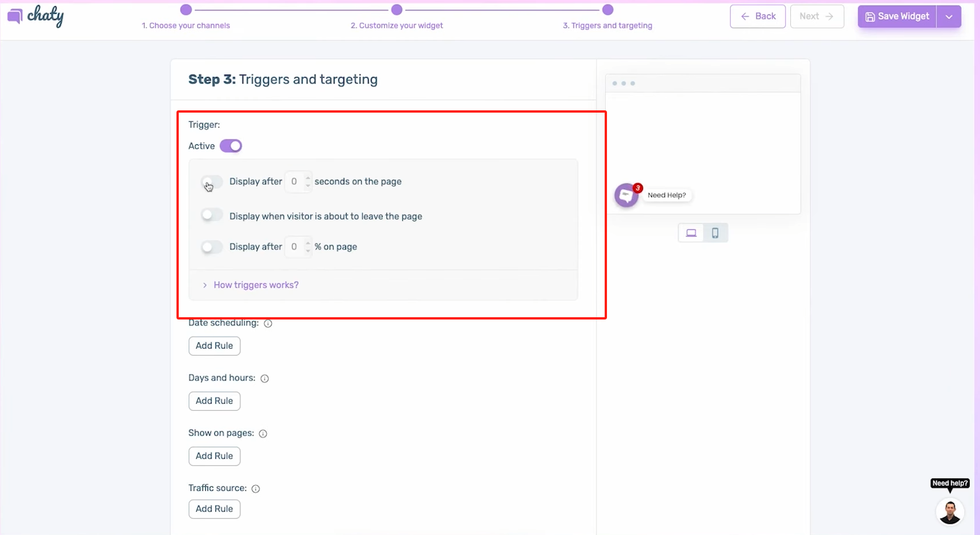Click the Back button

point(757,16)
